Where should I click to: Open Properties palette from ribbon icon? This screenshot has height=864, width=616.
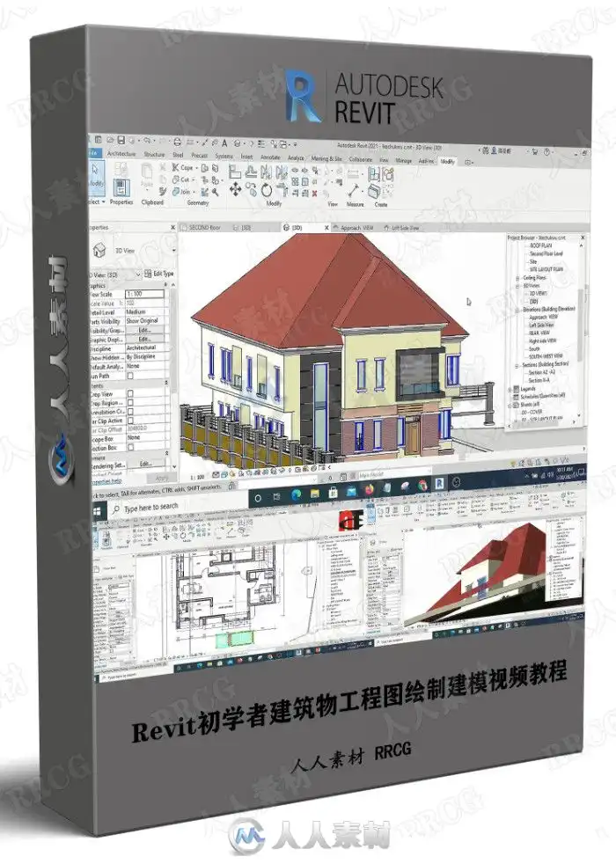click(121, 187)
